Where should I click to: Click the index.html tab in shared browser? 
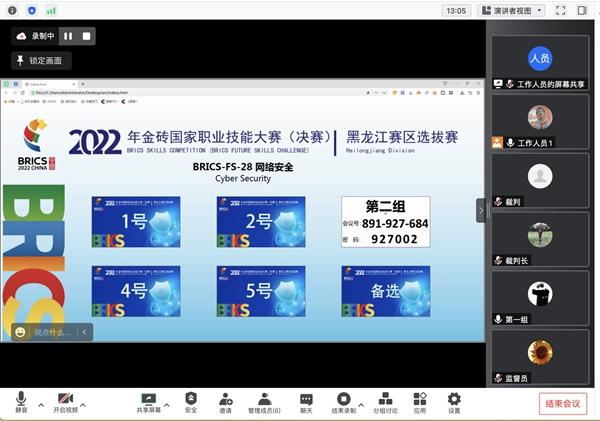point(49,84)
